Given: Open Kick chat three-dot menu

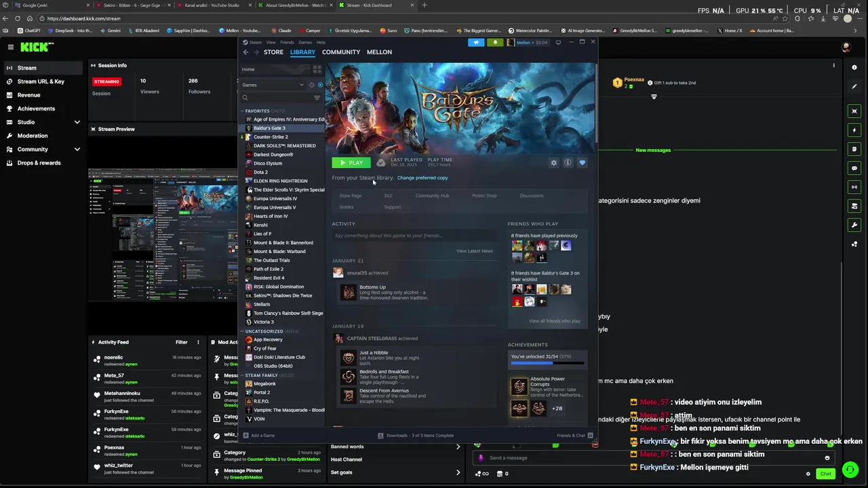Looking at the screenshot, I should [x=833, y=66].
